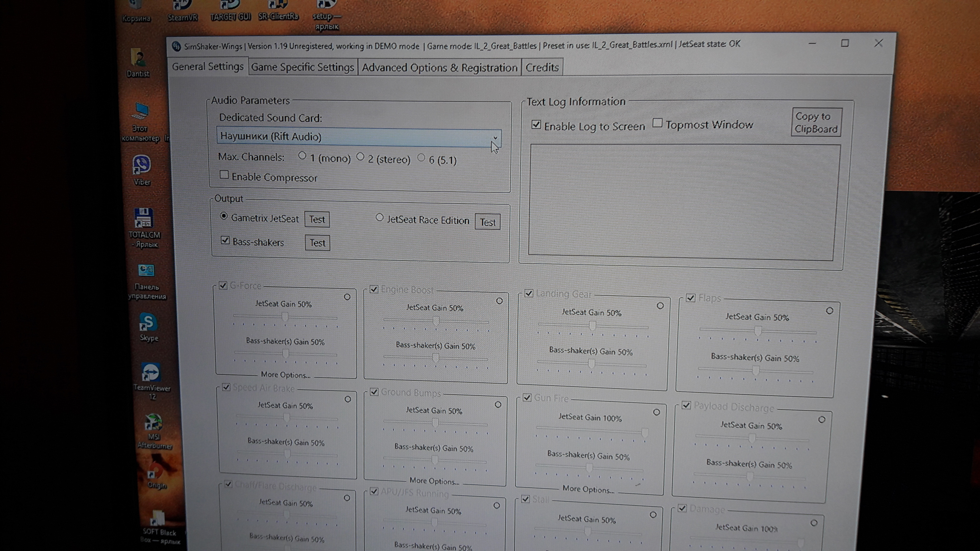Toggle the Damage effect checkbox
980x551 pixels.
[x=683, y=508]
